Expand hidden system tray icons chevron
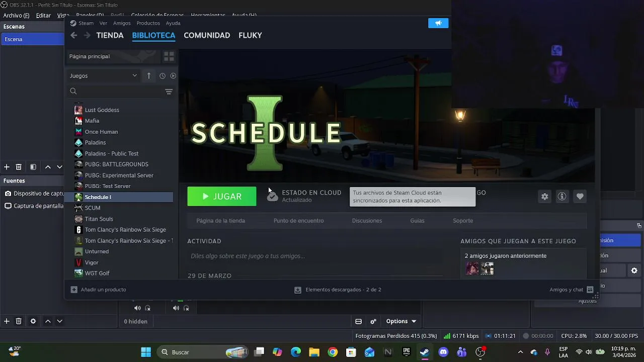Image resolution: width=644 pixels, height=362 pixels. click(520, 352)
